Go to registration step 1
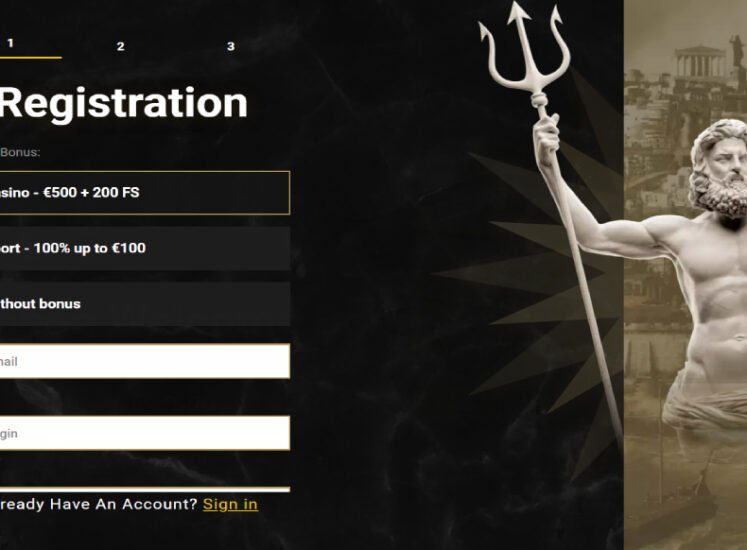This screenshot has height=550, width=747. click(x=10, y=43)
